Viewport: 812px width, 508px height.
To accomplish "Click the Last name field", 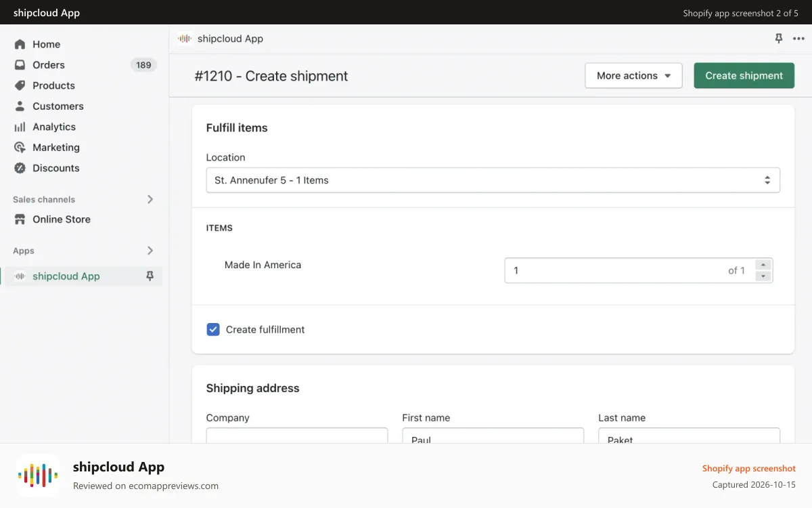I will point(690,436).
